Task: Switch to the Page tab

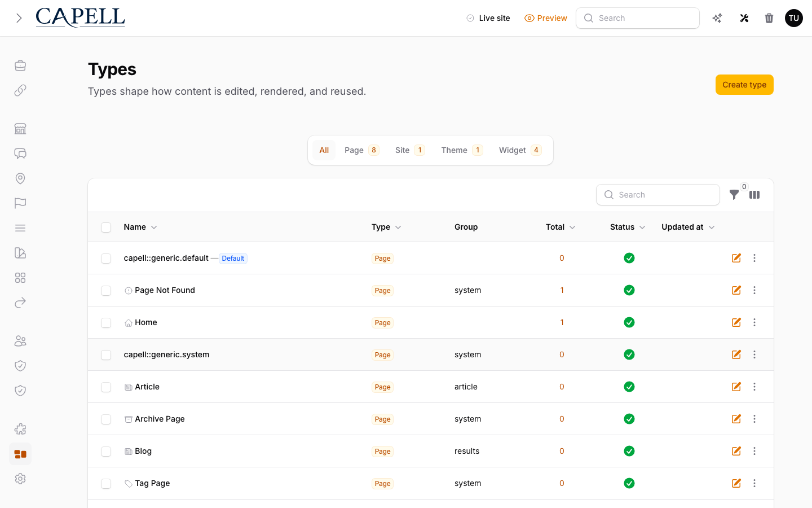Action: point(362,150)
